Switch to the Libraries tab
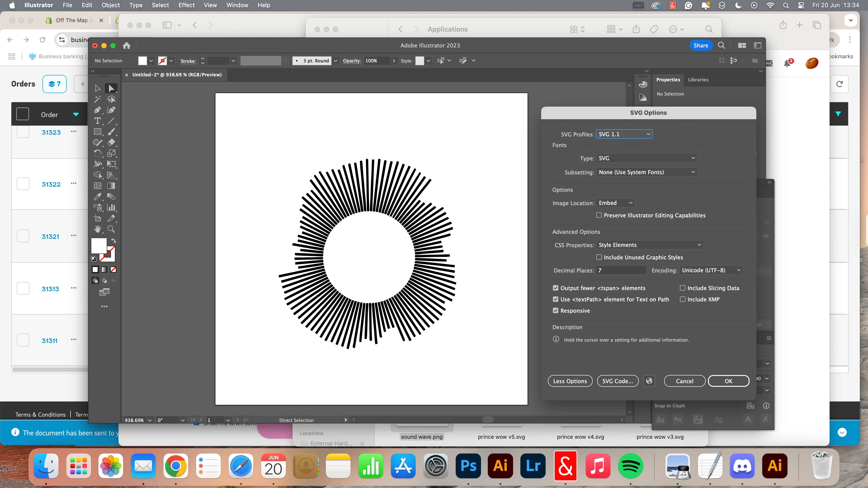 698,80
